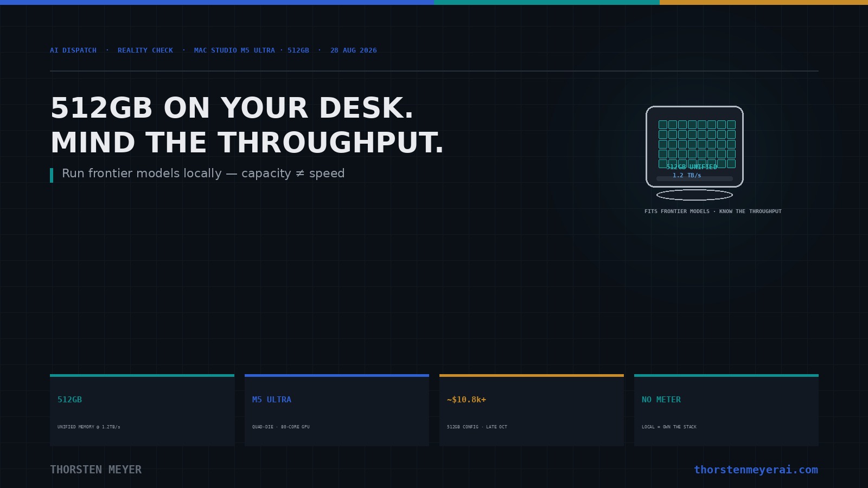Click "LOCAL = OWN THE STACK" card text
This screenshot has height=488, width=868.
[x=669, y=427]
